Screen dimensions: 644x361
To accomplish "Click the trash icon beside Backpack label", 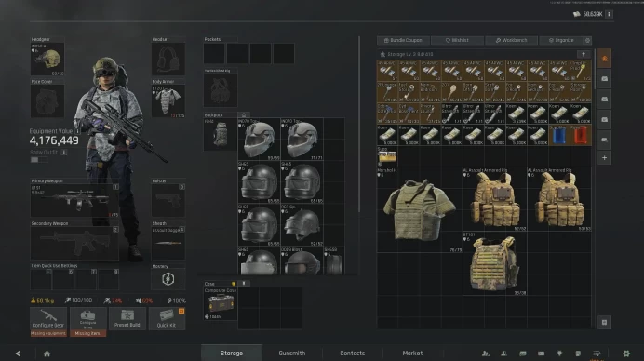I will pos(244,115).
